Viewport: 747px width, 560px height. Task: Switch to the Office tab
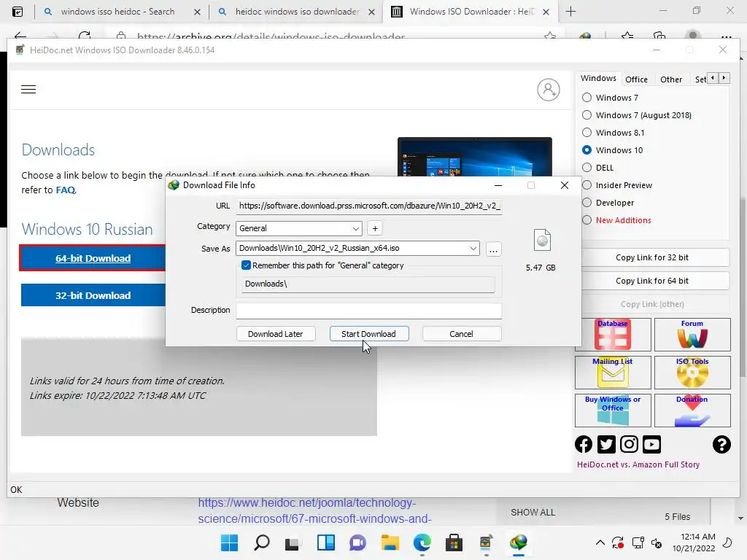(636, 79)
